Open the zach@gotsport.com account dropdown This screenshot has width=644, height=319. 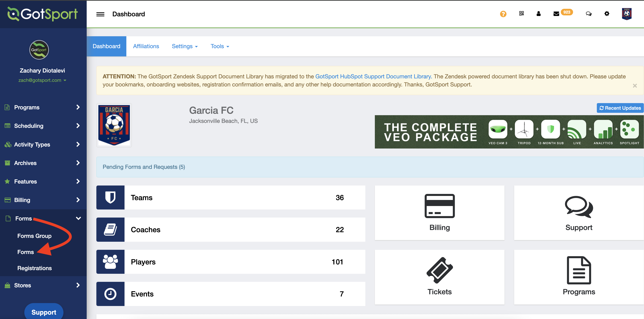[x=42, y=80]
